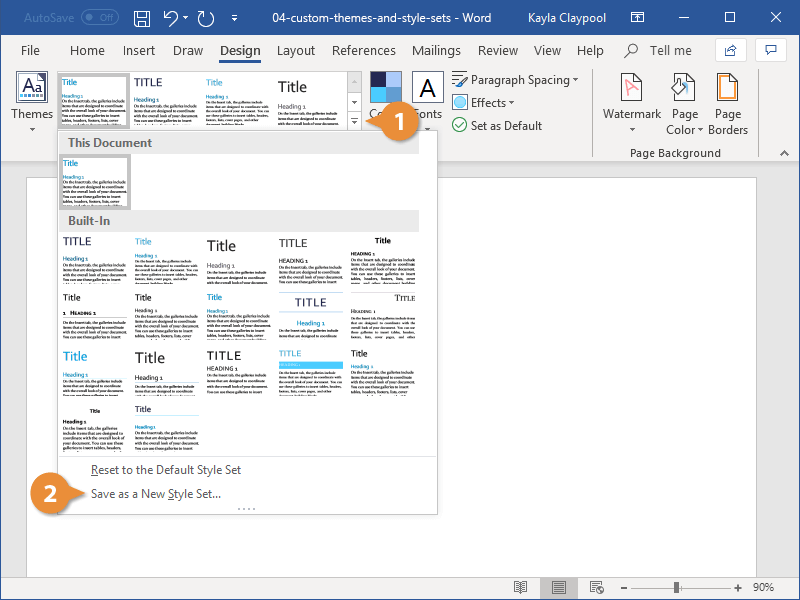
Task: Switch to Read Mode from status bar
Action: (521, 588)
